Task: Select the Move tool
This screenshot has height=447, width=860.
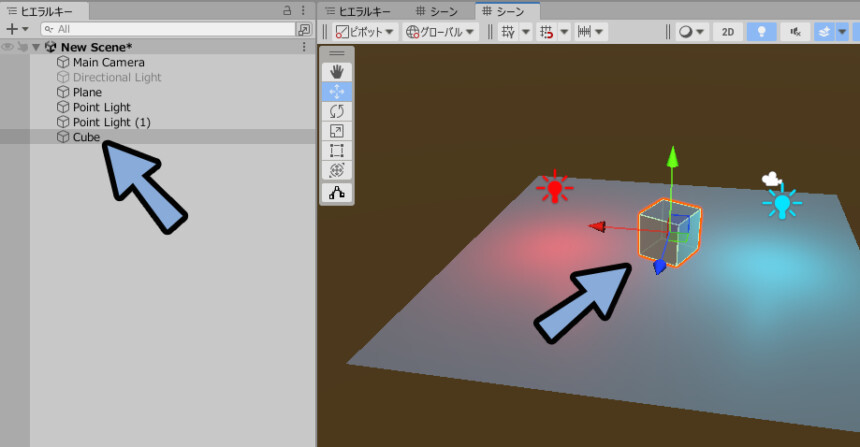Action: [x=337, y=92]
